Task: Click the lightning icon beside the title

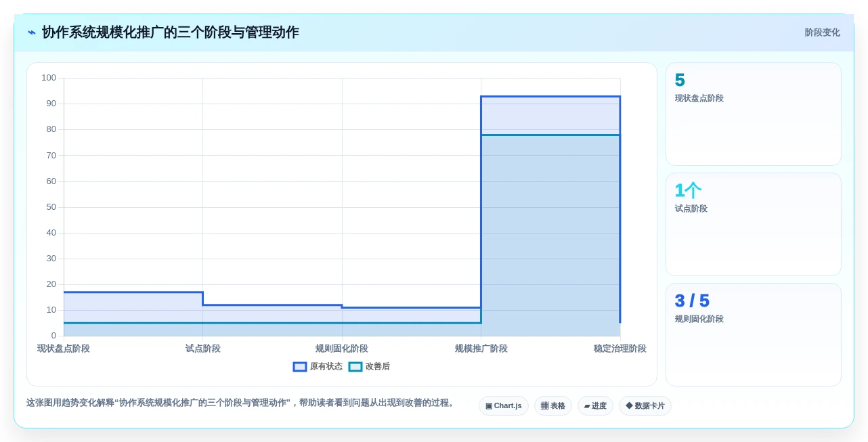Action: click(x=32, y=32)
